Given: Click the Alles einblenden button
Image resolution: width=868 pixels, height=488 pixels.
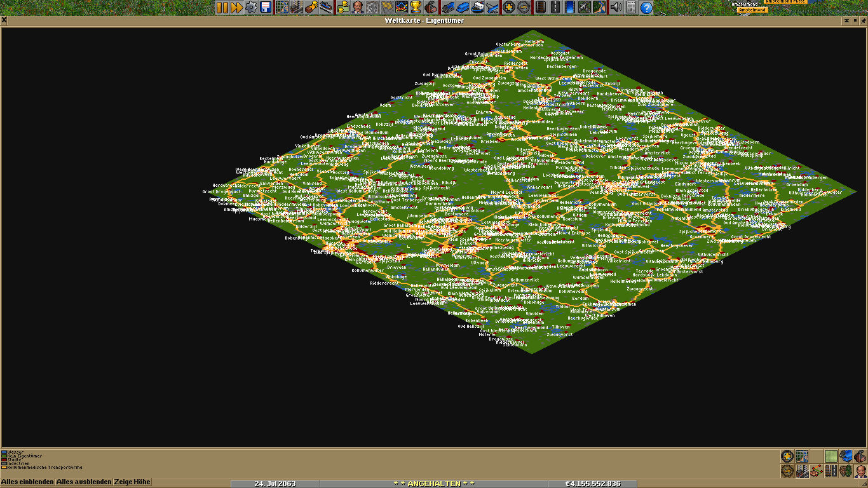Looking at the screenshot, I should point(27,482).
